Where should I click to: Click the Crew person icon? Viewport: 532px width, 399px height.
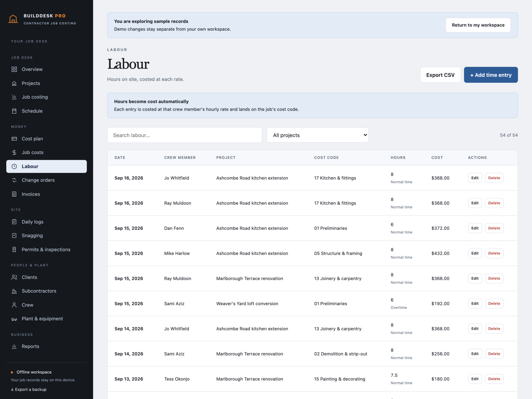(14, 305)
